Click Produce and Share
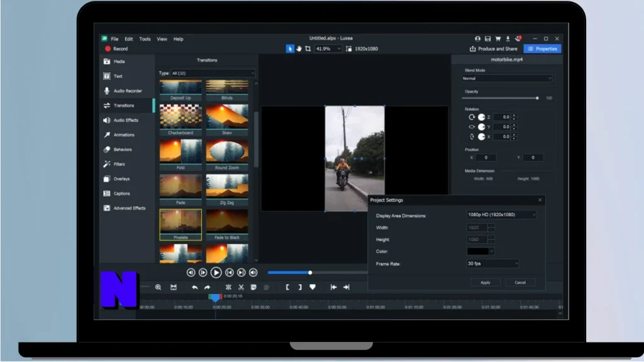The height and width of the screenshot is (362, 644). (493, 49)
